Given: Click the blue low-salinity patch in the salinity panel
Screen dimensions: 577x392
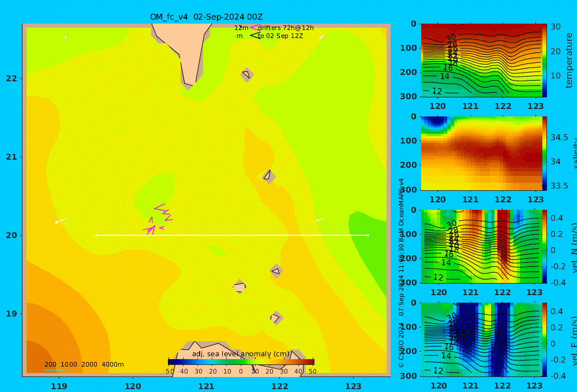Looking at the screenshot, I should click(x=436, y=122).
